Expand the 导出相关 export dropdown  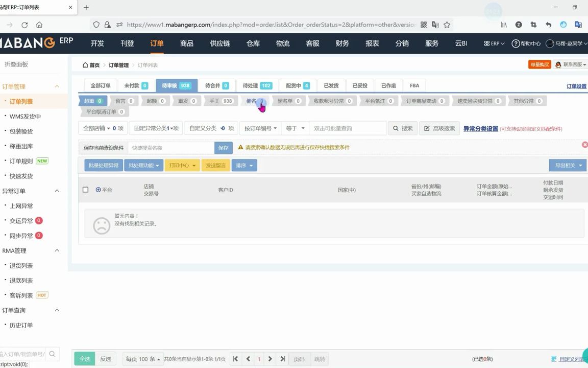coord(567,165)
